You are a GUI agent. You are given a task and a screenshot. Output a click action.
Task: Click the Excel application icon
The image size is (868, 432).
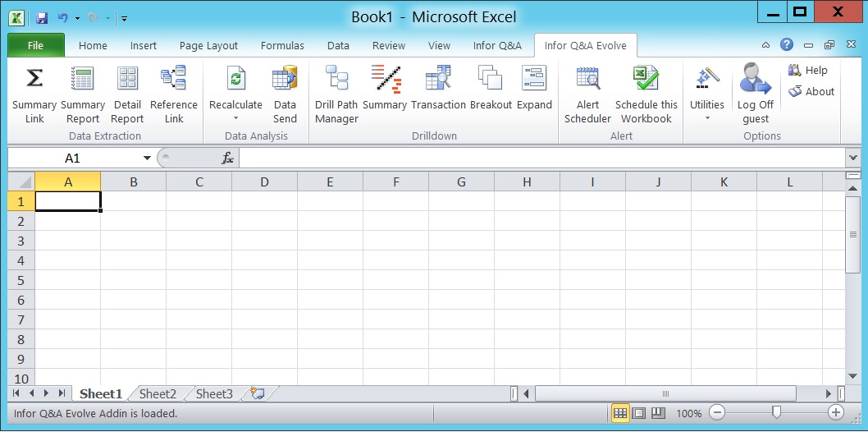tap(16, 18)
